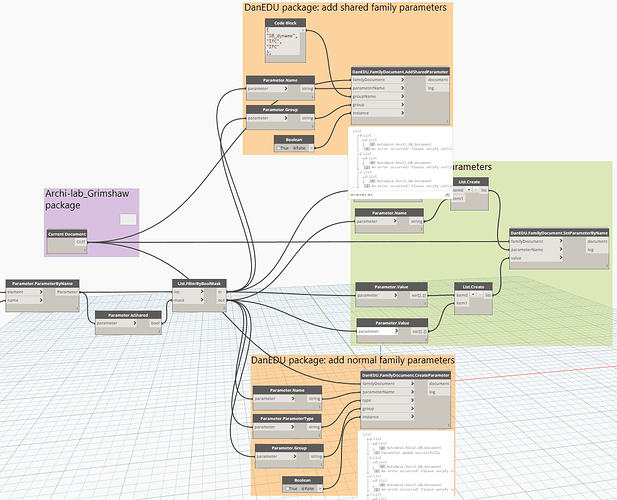
Task: Select the Code Block node title
Action: pos(285,23)
